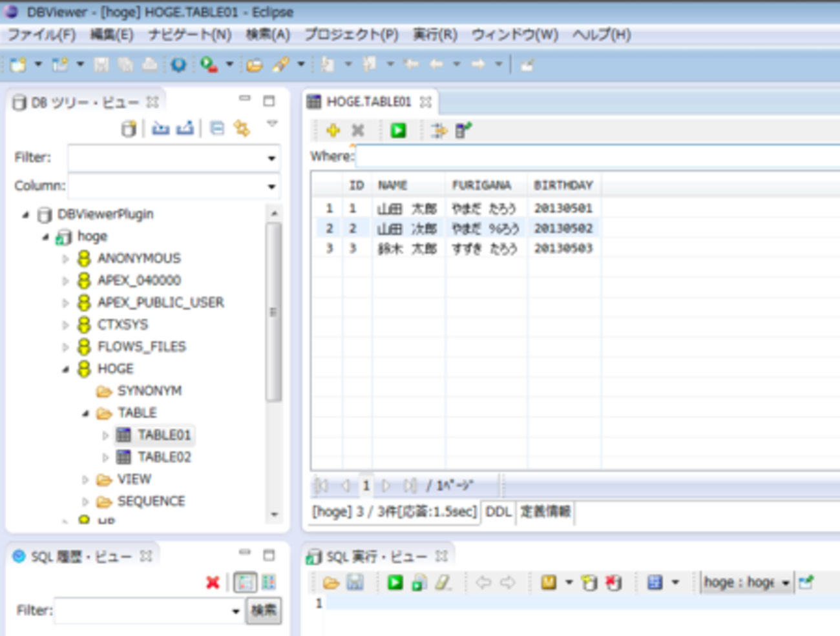Focus the Where input field
Viewport: 840px width, 636px height.
(x=598, y=156)
